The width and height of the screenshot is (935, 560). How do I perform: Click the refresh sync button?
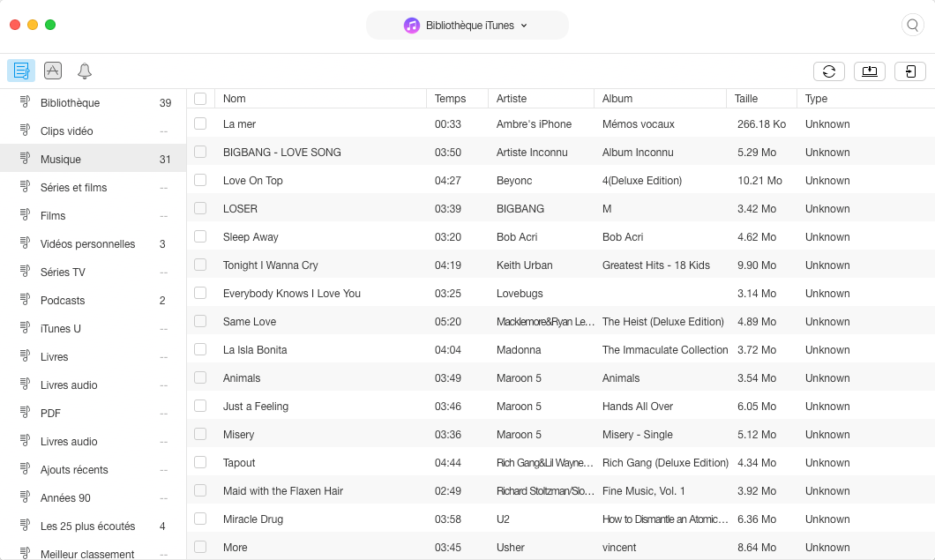point(829,71)
